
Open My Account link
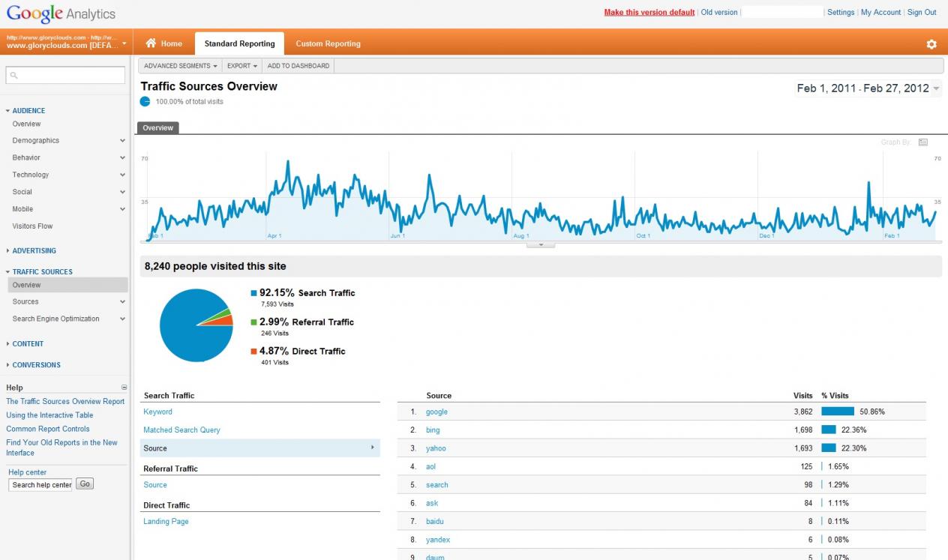[x=880, y=13]
